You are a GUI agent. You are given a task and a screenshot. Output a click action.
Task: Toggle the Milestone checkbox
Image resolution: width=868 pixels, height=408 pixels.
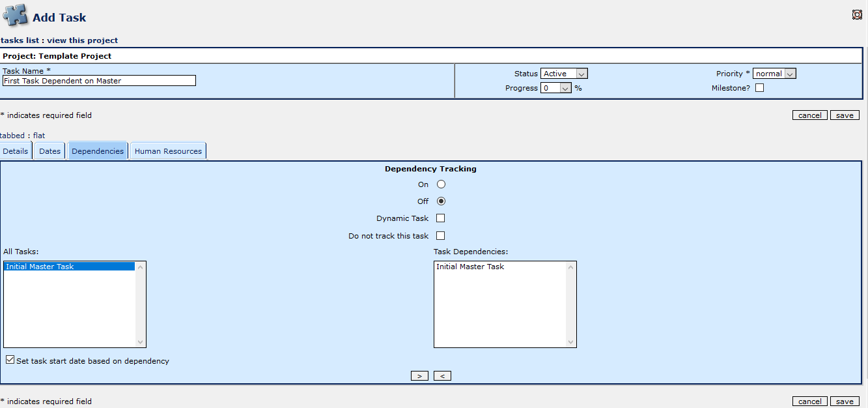click(759, 87)
